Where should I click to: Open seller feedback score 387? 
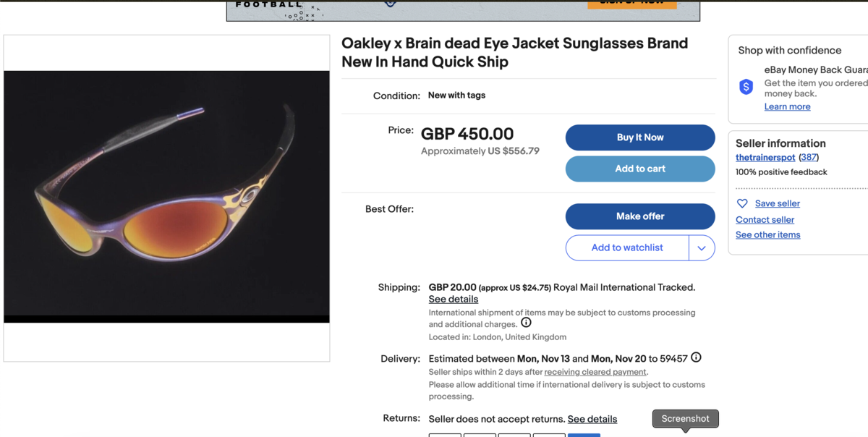click(x=809, y=157)
